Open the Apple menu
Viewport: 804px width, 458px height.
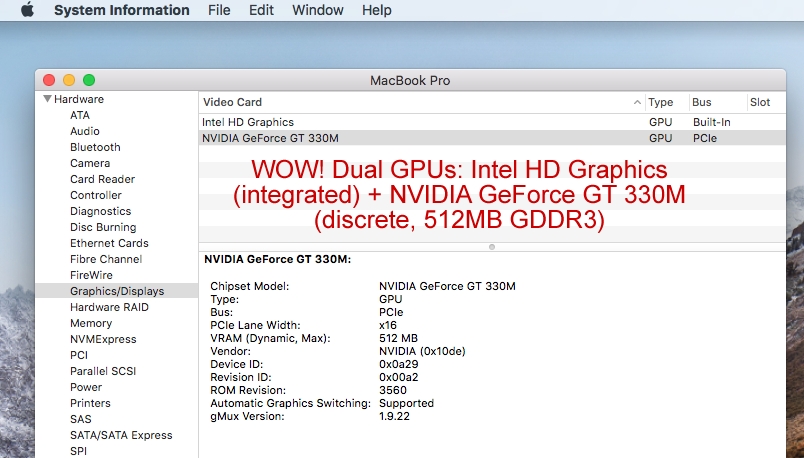(x=27, y=10)
